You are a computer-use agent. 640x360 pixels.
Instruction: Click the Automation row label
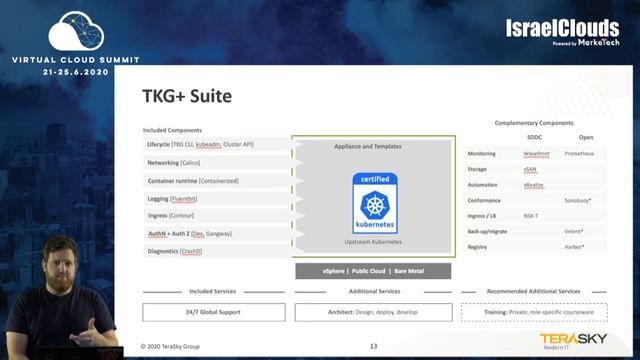click(482, 185)
